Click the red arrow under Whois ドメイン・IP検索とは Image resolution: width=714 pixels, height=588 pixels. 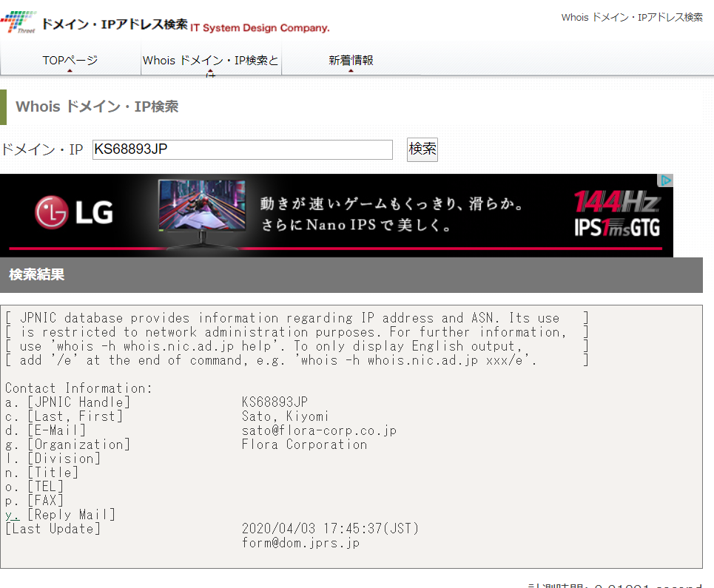point(211,72)
